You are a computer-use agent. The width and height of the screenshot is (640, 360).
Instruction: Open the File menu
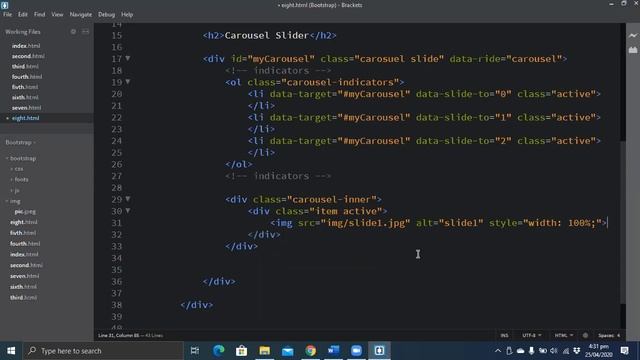(7, 14)
